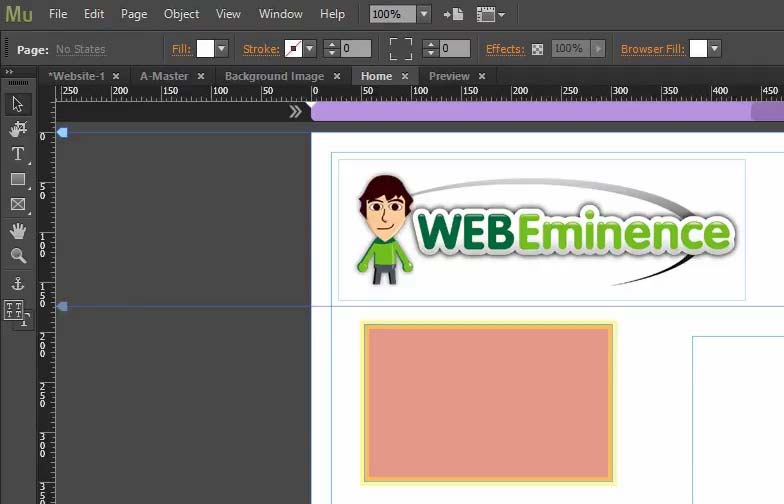Open the Stroke color dropdown arrow
The height and width of the screenshot is (504, 784).
310,49
